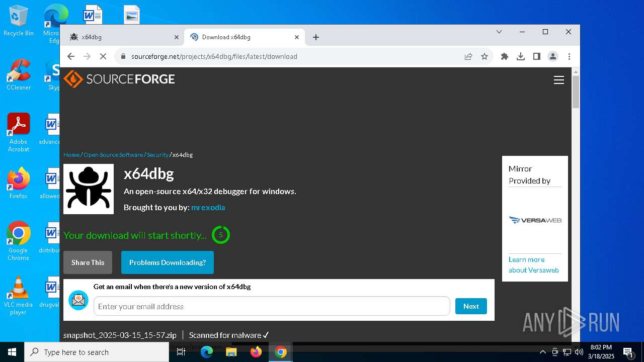Click the email envelope icon
Image resolution: width=644 pixels, height=362 pixels.
[78, 300]
